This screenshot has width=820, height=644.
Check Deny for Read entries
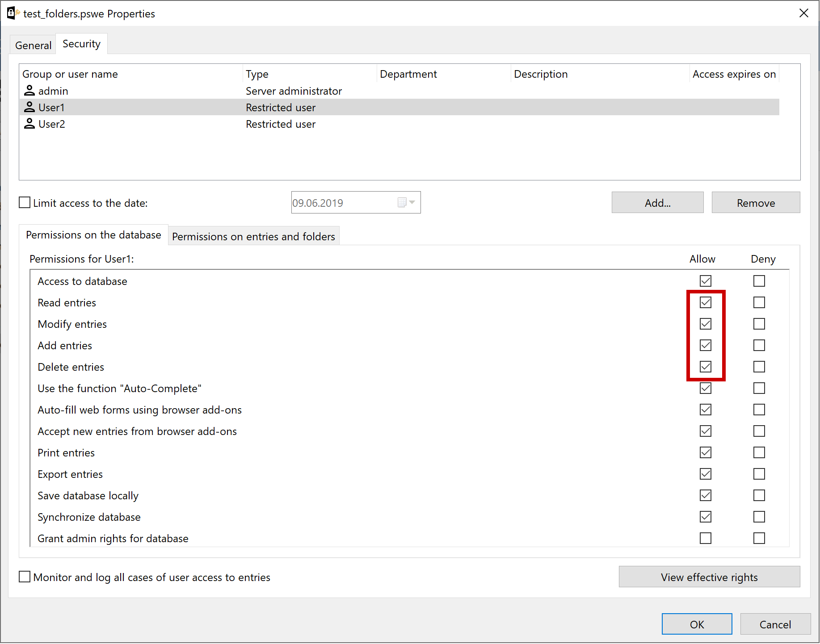point(759,302)
